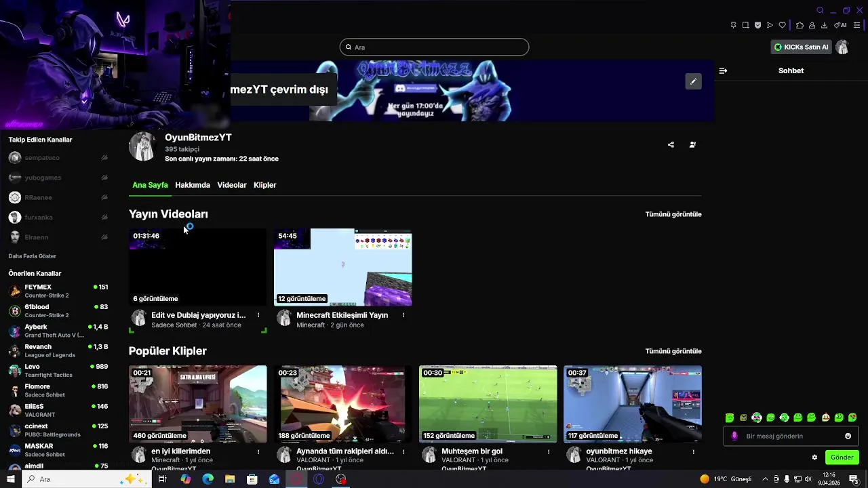Image resolution: width=868 pixels, height=488 pixels.
Task: Open options menu for Edit ve Dublaj video
Action: (x=258, y=315)
